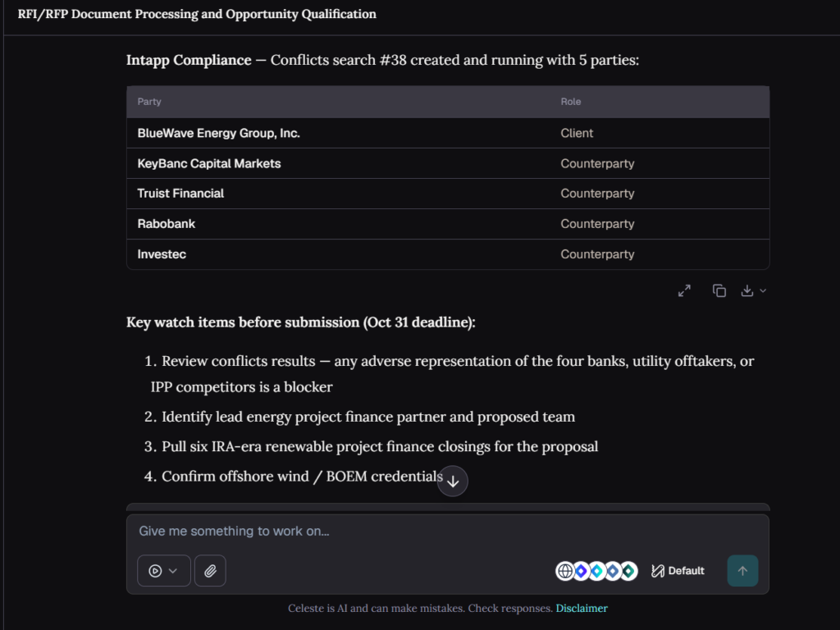
Task: Expand the conflicts table to fullscreen
Action: pos(684,291)
